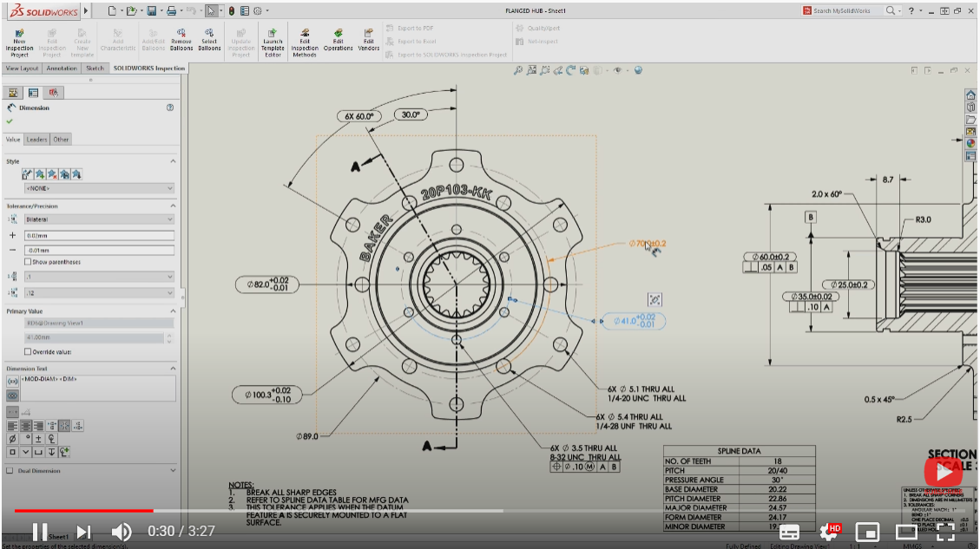Click Apply default style icon

(x=27, y=174)
